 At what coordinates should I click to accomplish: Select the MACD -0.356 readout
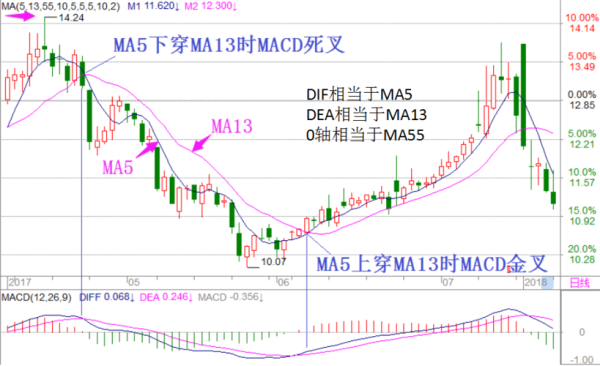231,297
